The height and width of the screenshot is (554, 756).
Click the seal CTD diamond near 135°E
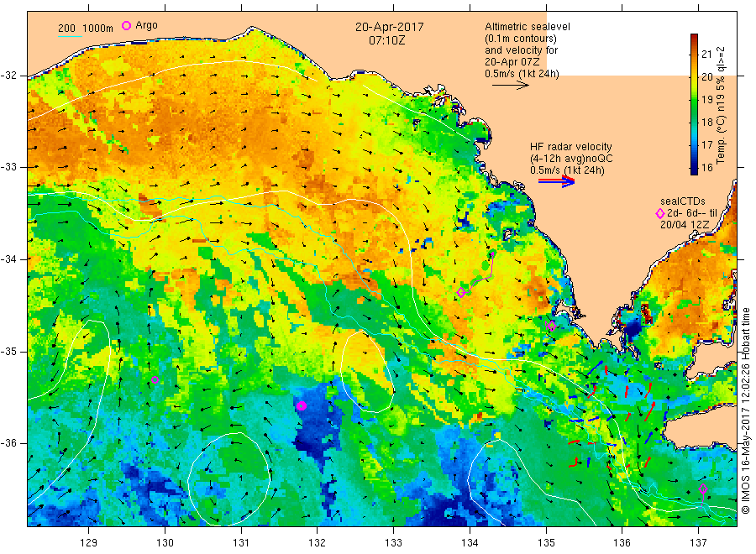552,327
